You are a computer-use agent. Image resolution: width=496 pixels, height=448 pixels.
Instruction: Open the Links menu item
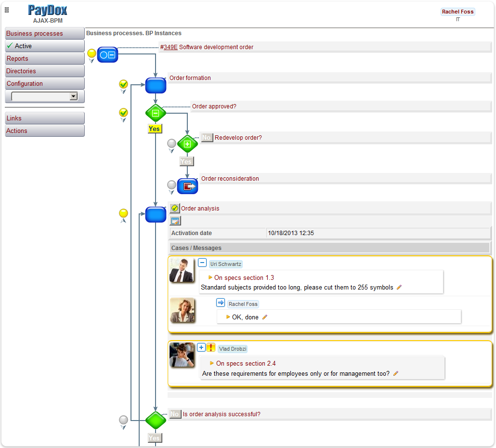pyautogui.click(x=45, y=118)
